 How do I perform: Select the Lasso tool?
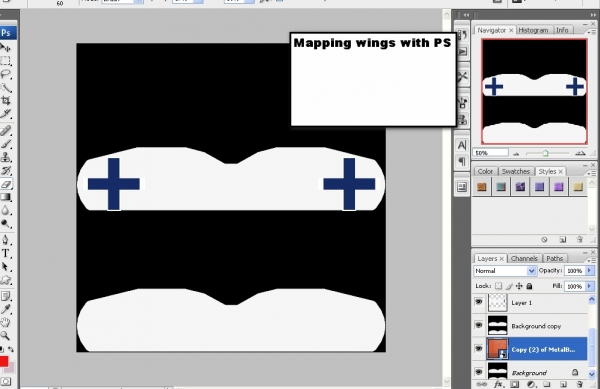[6, 74]
